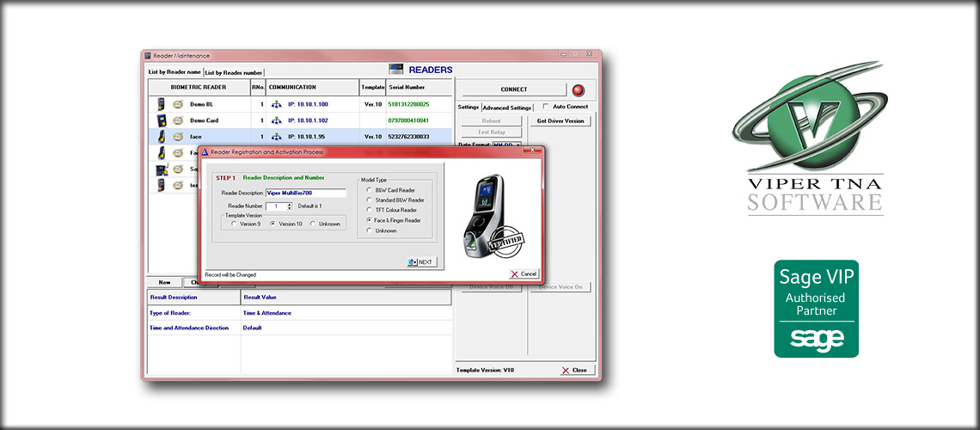980x430 pixels.
Task: Switch to List by Reader name tab
Action: (x=175, y=72)
